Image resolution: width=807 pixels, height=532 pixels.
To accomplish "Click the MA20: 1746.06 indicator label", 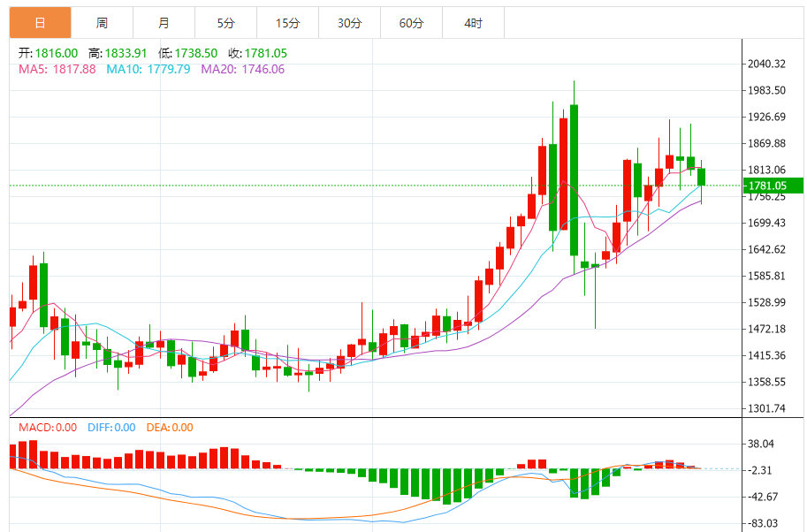I will [242, 69].
